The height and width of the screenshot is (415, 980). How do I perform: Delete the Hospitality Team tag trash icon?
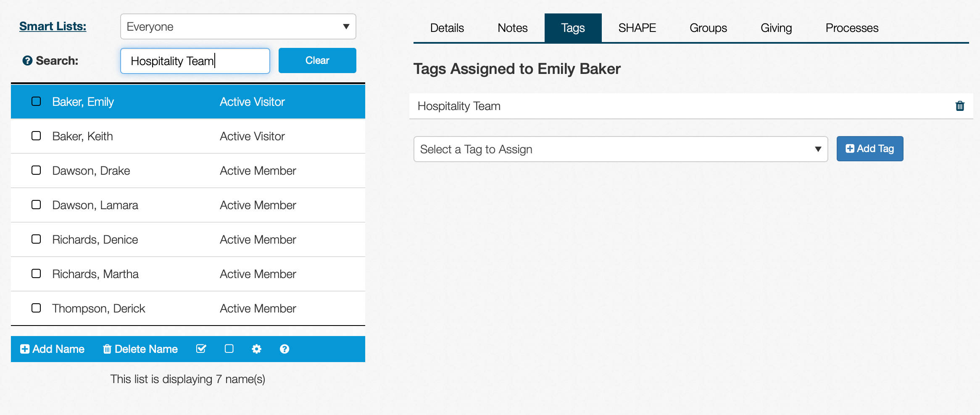(x=960, y=106)
